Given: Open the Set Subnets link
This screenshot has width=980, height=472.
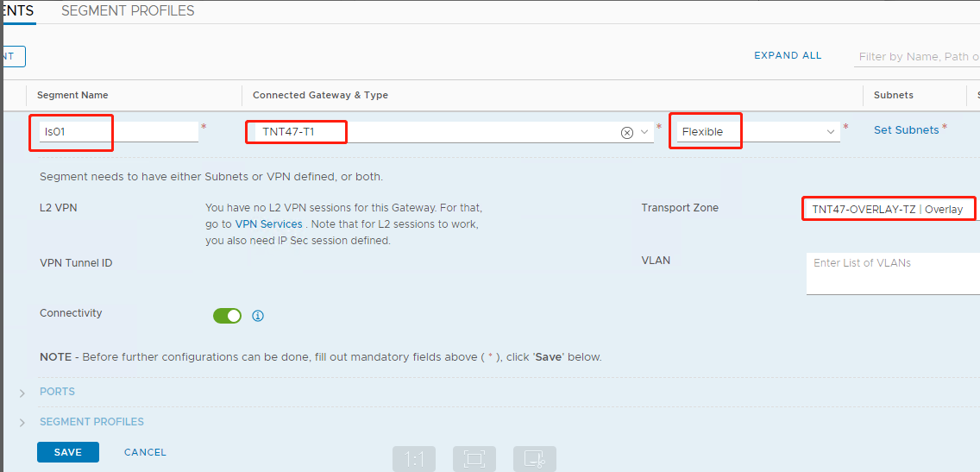Looking at the screenshot, I should 906,130.
